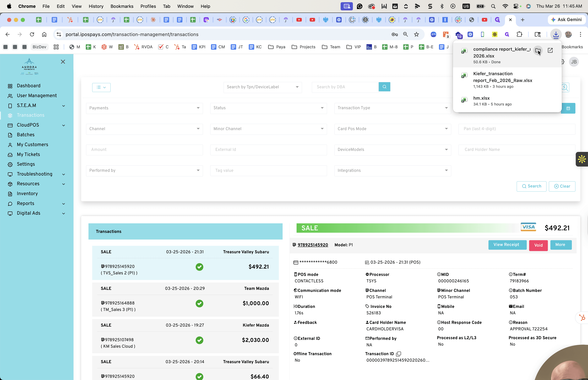This screenshot has width=588, height=380.
Task: Open Chrome extensions puzzle icon
Action: pos(519,35)
